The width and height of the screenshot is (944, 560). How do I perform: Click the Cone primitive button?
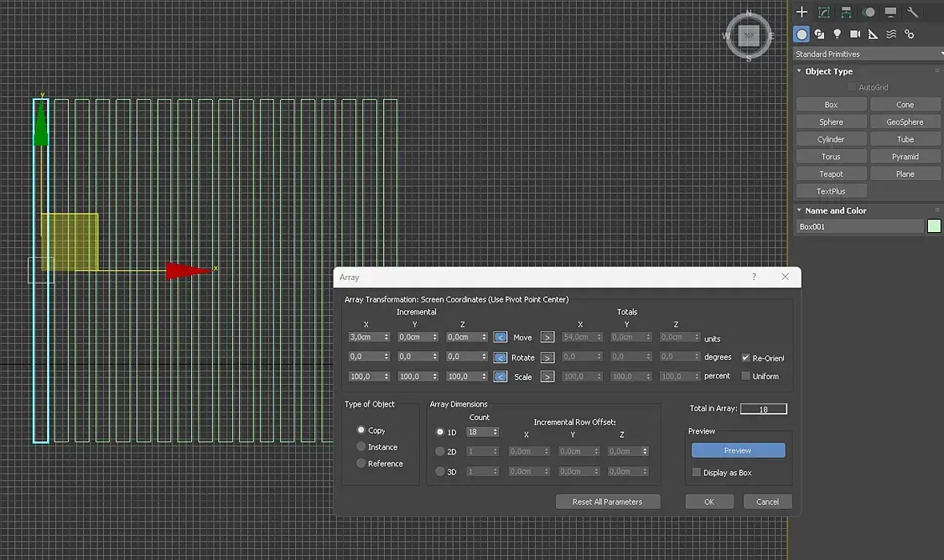click(905, 105)
